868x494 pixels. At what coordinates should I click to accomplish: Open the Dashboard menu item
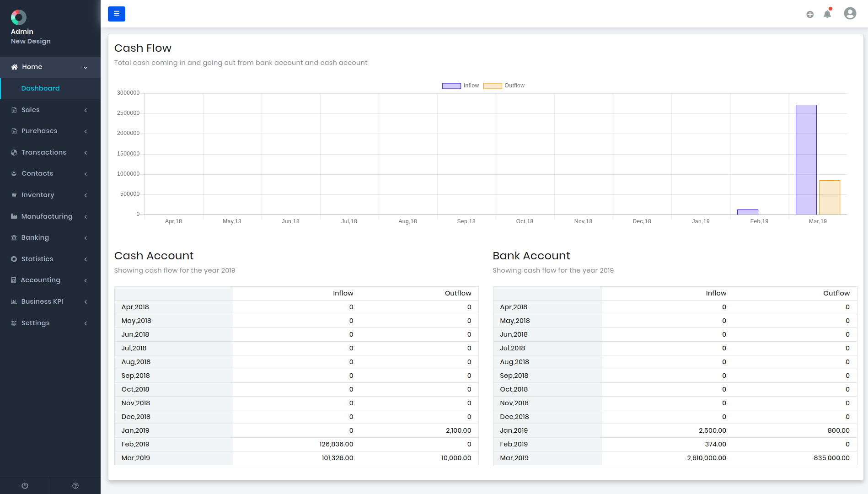50,88
